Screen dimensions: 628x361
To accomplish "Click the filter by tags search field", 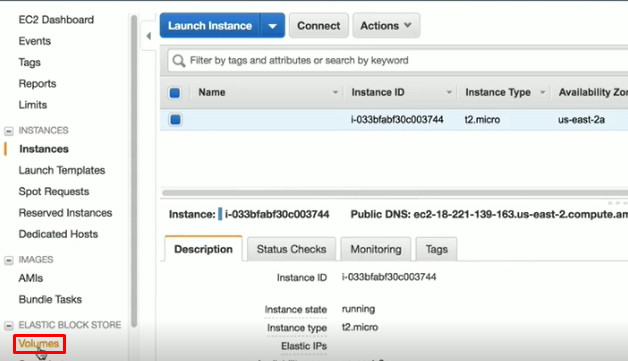I will (x=398, y=61).
